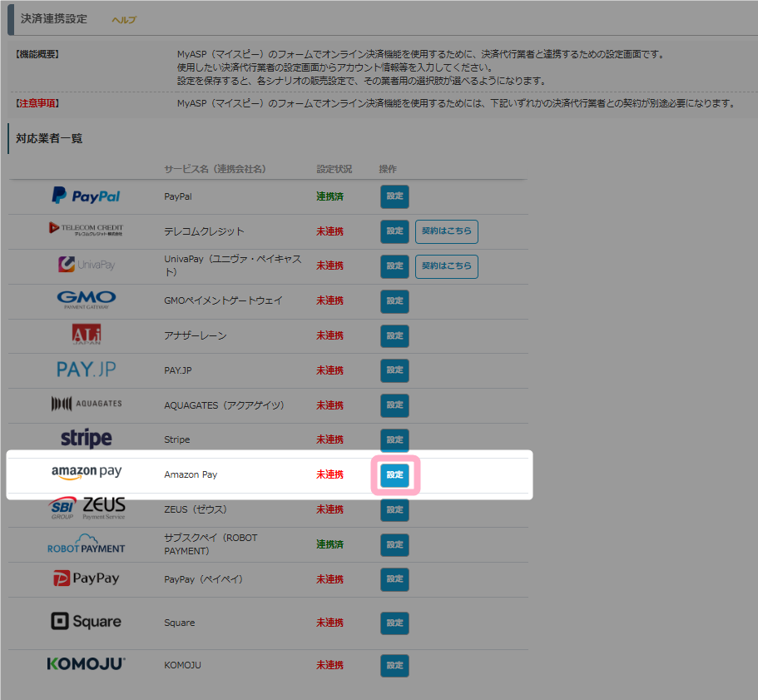Open 設定 for PayPal

click(394, 196)
